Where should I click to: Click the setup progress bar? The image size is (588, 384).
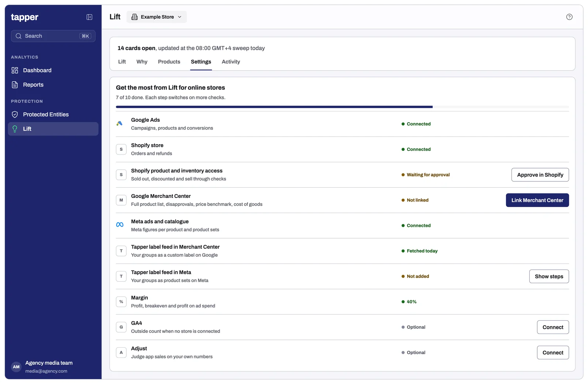343,107
